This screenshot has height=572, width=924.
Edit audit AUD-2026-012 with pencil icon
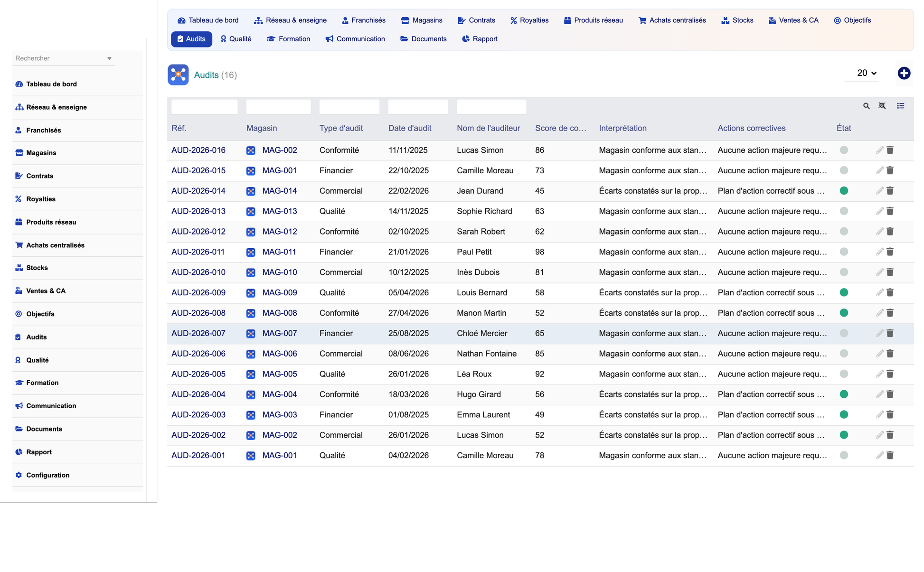click(x=879, y=232)
